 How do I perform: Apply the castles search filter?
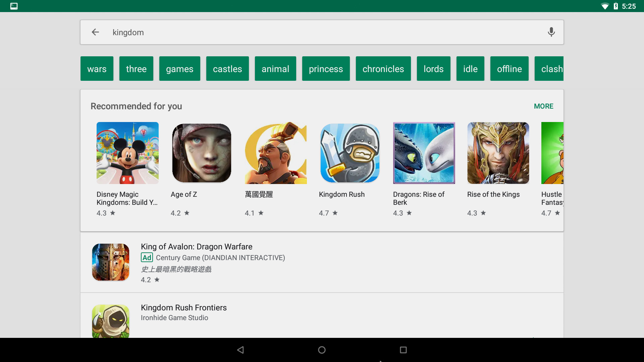pyautogui.click(x=227, y=68)
